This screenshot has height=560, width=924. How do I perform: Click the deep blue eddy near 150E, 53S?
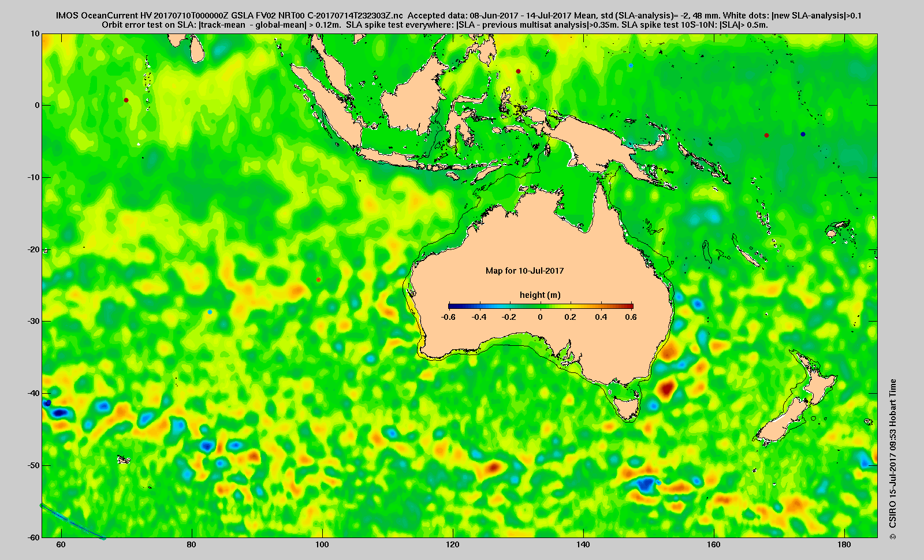tap(645, 484)
